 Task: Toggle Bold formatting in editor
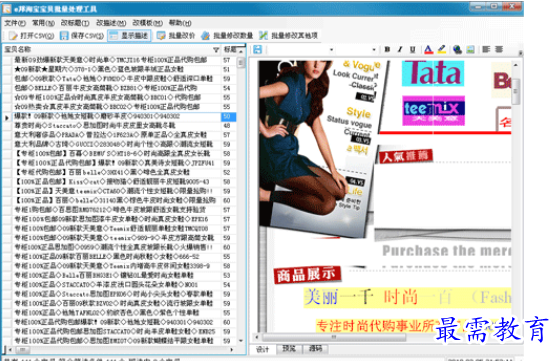387,50
